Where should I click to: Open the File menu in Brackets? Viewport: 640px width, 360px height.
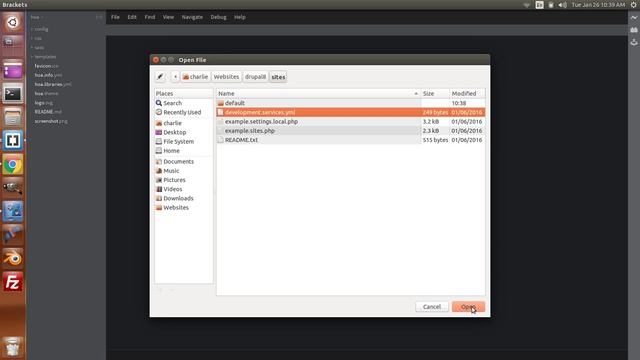[x=116, y=17]
